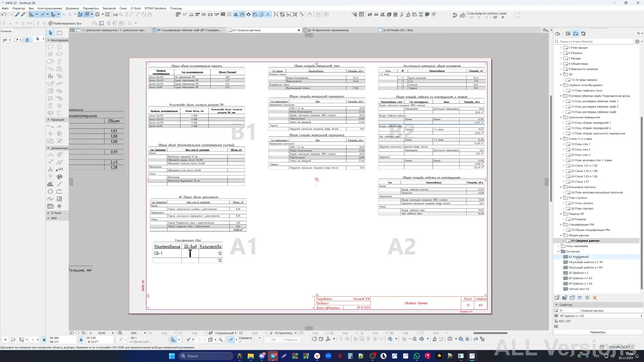Select layout 30 Общая спецификация ПМ
The image size is (644, 362).
590,230
